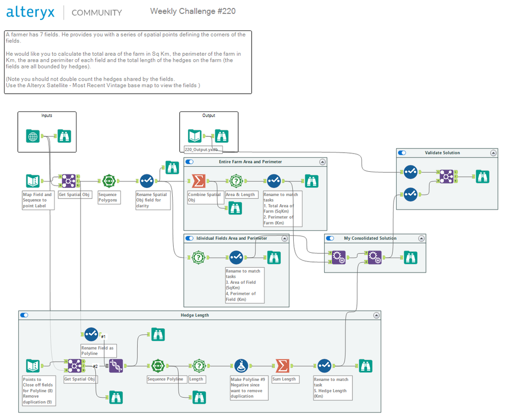Screen dimensions: 506x420
Task: Click the lower Select tool in Validate Solution
Action: [x=410, y=195]
